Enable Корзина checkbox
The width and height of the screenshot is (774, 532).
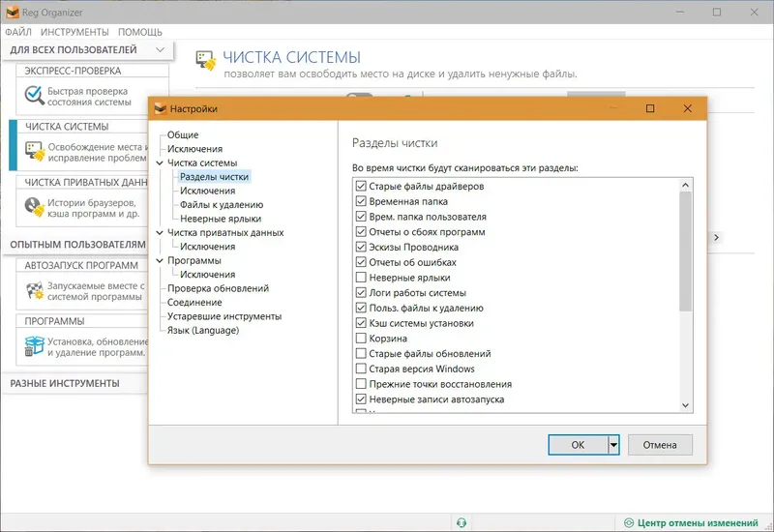point(361,338)
